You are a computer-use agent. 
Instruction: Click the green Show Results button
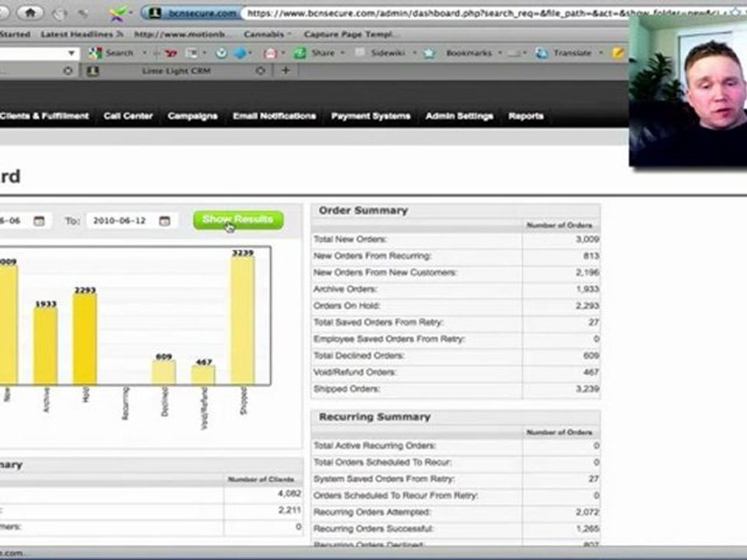(x=238, y=220)
